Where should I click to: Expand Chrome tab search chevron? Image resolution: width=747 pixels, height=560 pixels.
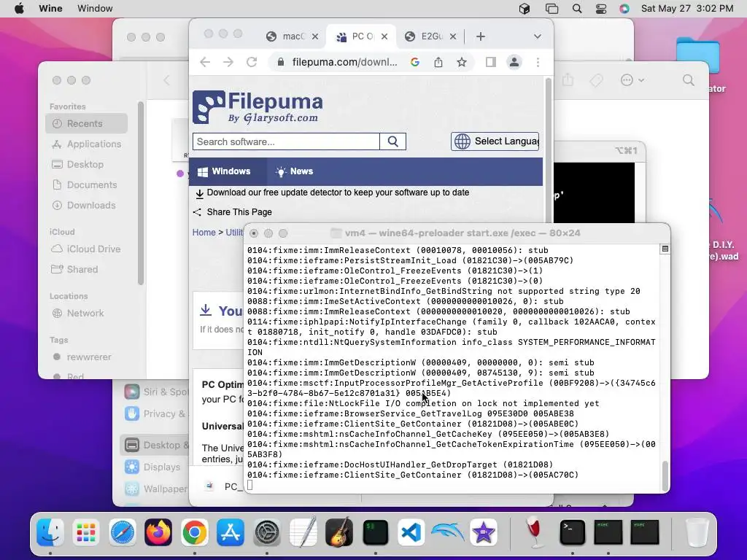538,36
